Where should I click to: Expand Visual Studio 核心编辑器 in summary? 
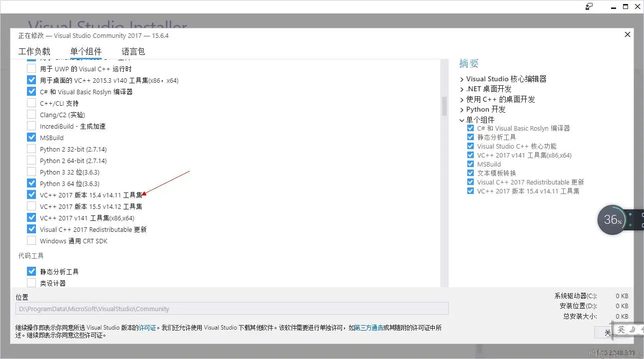point(462,79)
